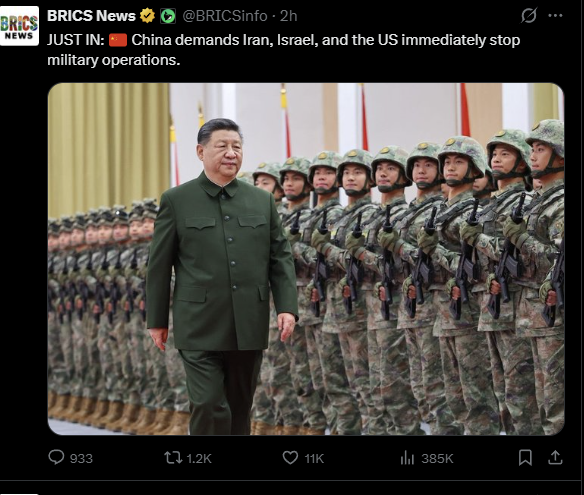Click the tweet text about China demands

click(283, 50)
